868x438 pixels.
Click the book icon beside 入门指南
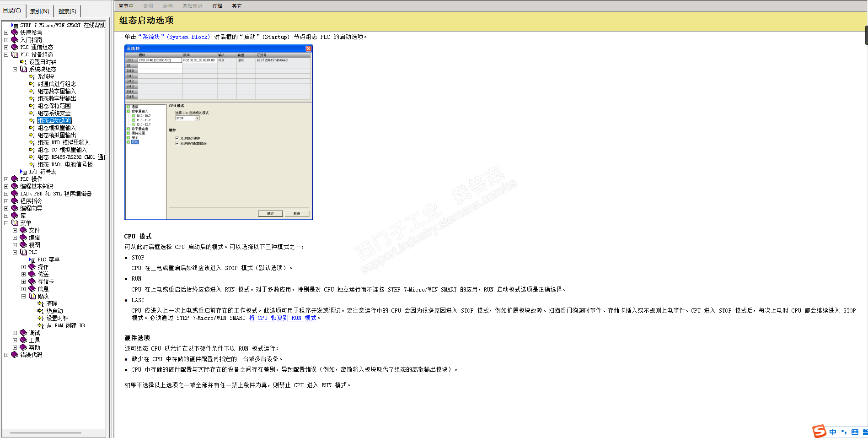(x=15, y=40)
